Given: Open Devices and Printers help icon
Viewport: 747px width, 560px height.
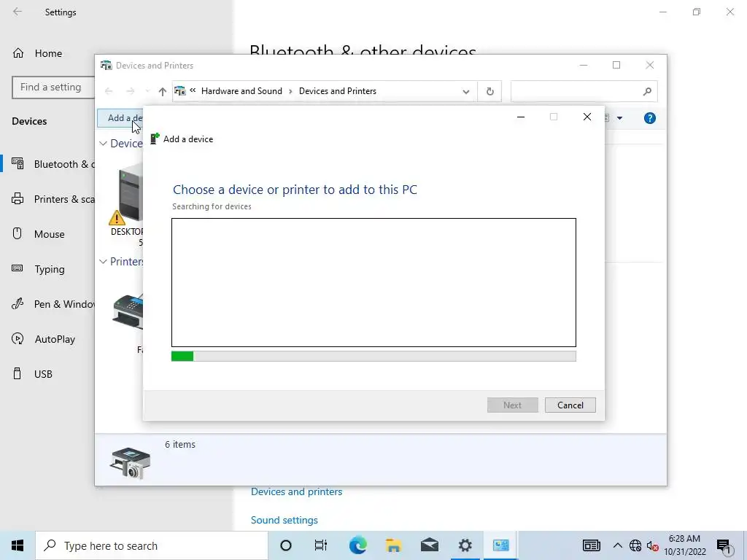Looking at the screenshot, I should (x=650, y=118).
